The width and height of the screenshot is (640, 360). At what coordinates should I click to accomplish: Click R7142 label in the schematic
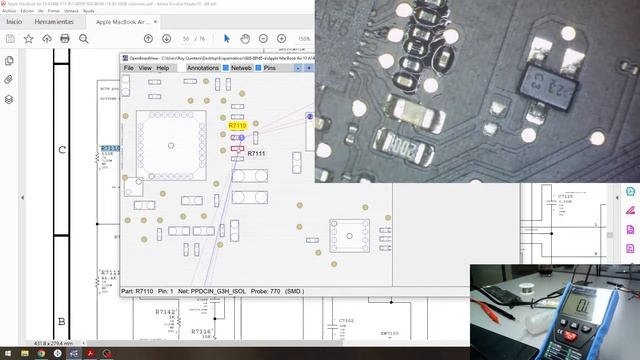165,312
